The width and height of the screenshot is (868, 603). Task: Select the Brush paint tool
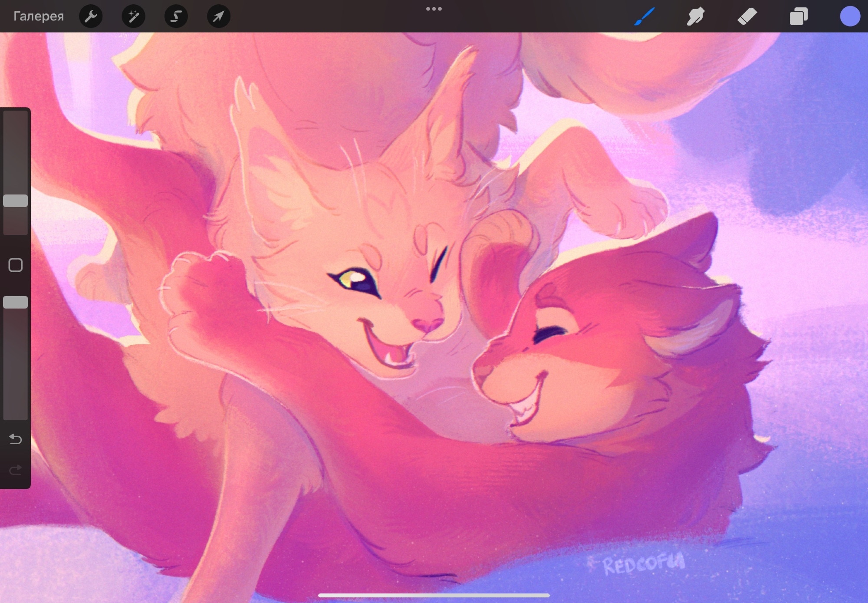pos(644,16)
